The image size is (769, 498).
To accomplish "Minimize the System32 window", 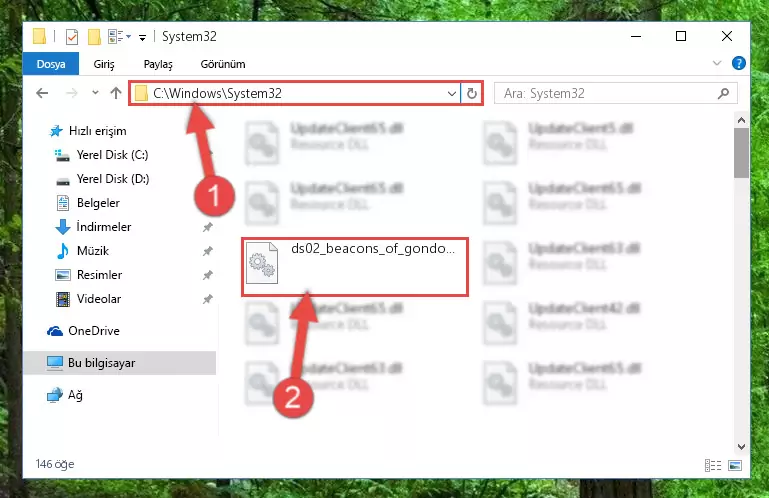I will [x=636, y=37].
